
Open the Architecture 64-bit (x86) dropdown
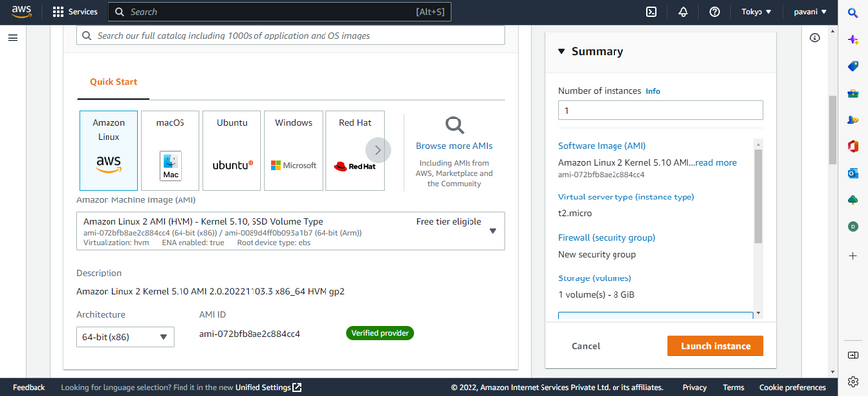pyautogui.click(x=124, y=337)
